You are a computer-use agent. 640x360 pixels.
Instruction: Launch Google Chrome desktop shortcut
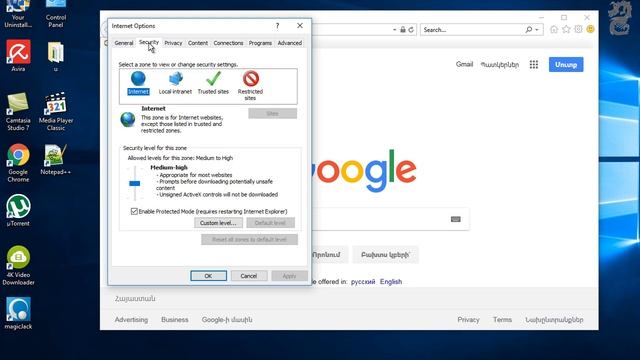[18, 162]
